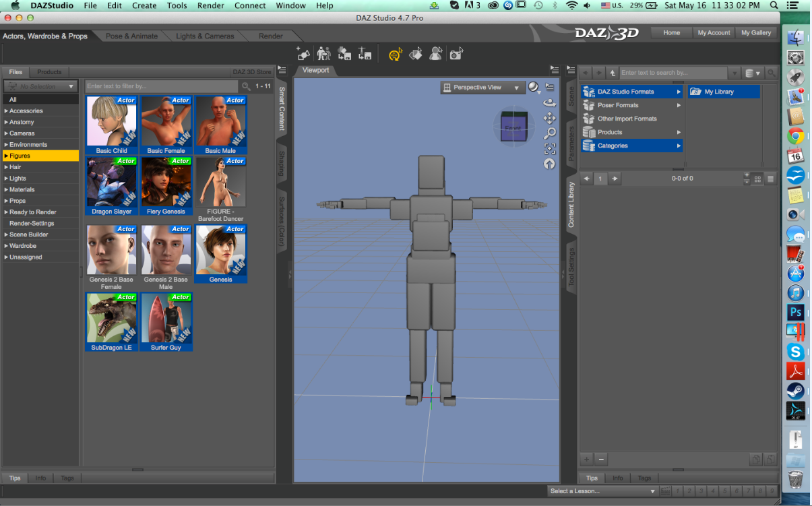Image resolution: width=812 pixels, height=506 pixels.
Task: Open the No Selection dropdown
Action: pos(40,86)
